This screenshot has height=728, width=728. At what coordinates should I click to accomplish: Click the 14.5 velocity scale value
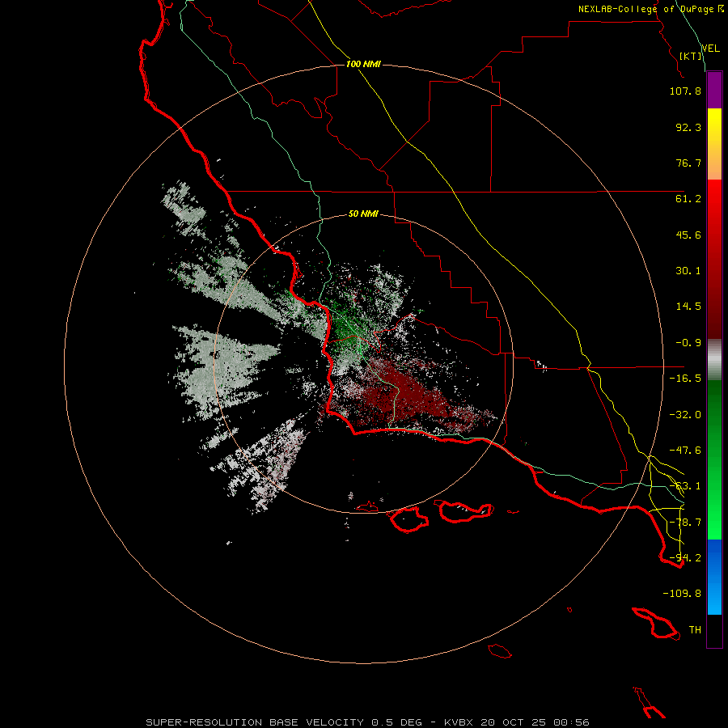(x=688, y=307)
